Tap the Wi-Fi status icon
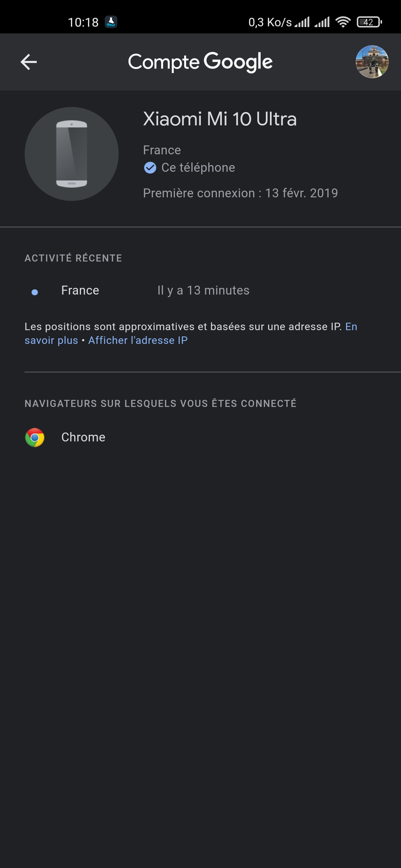The height and width of the screenshot is (868, 401). 343,22
